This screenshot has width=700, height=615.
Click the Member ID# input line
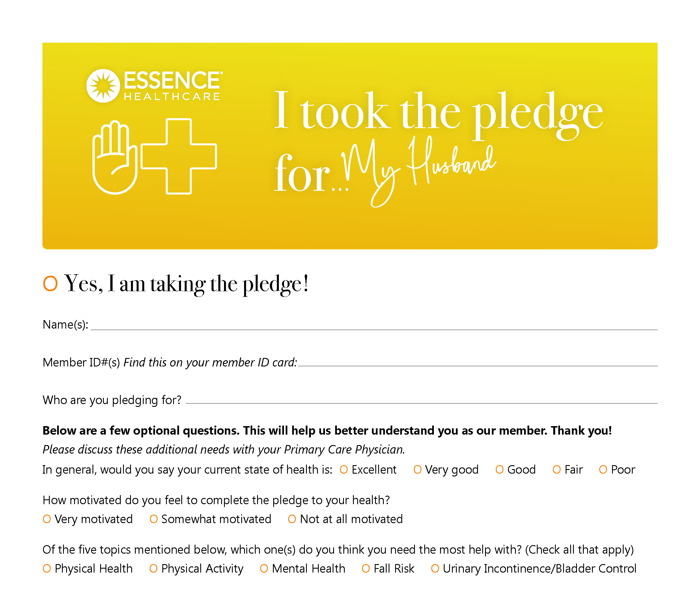(477, 361)
